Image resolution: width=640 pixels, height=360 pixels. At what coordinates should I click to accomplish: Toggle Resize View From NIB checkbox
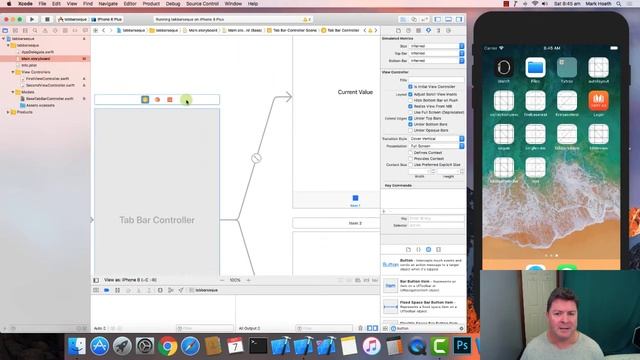tap(410, 106)
